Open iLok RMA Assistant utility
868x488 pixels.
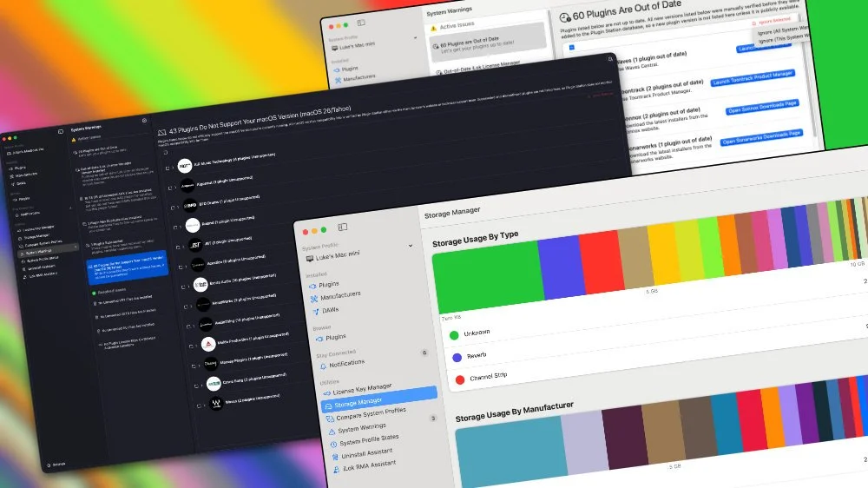click(x=365, y=466)
